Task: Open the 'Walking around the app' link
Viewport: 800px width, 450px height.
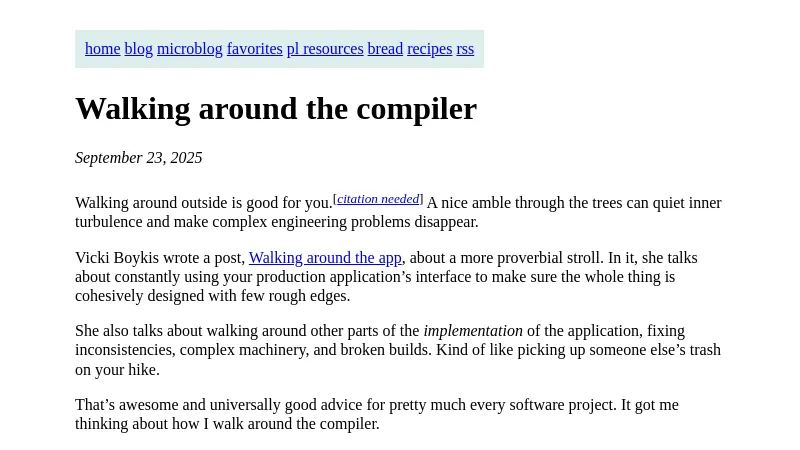Action: coord(325,258)
